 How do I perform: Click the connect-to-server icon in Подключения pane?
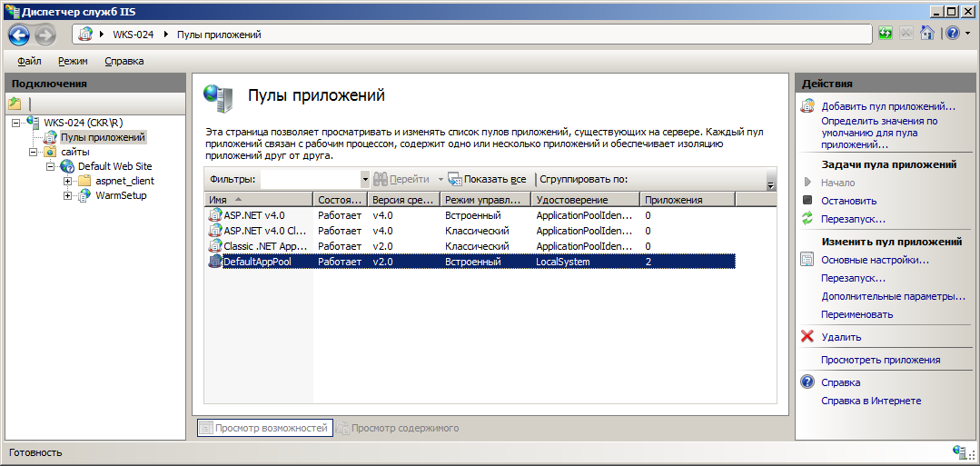pyautogui.click(x=15, y=104)
